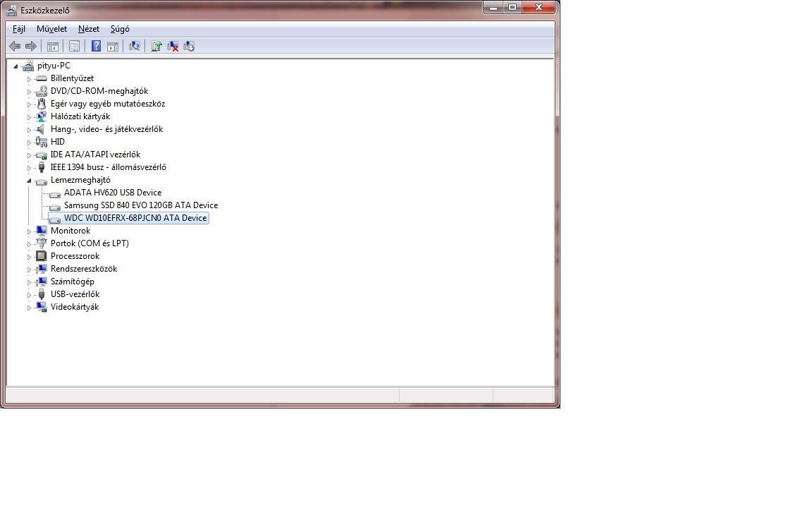Click the Disable device down-arrow icon
This screenshot has width=812, height=508.
[189, 46]
